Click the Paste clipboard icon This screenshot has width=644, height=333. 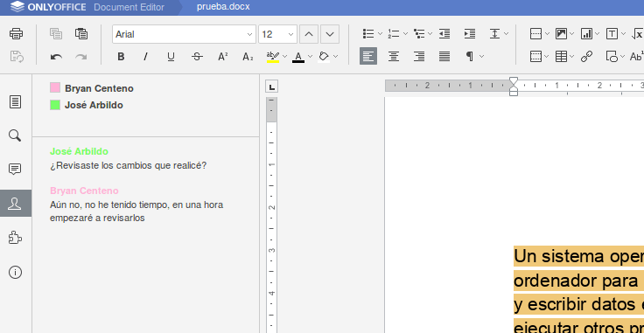coord(81,33)
